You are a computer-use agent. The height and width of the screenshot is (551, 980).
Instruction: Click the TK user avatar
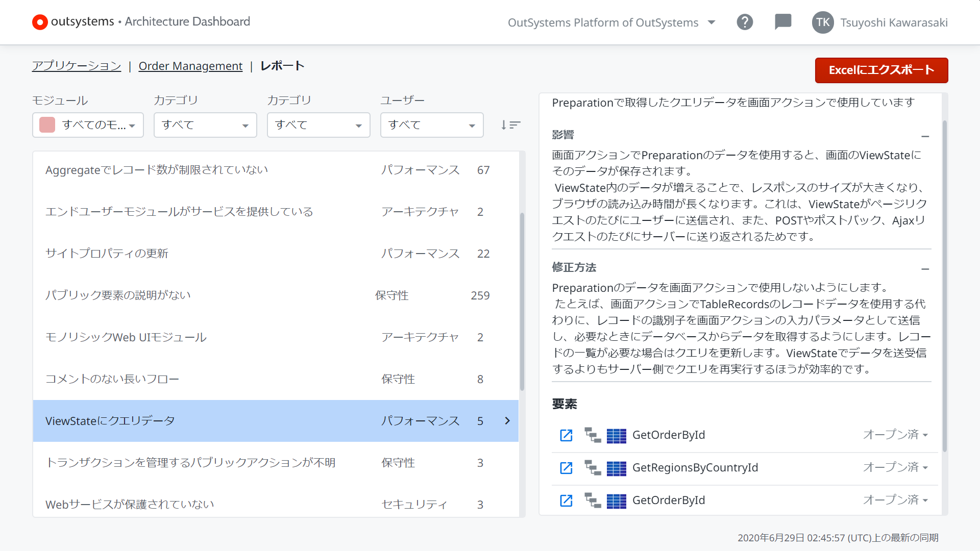pos(822,22)
